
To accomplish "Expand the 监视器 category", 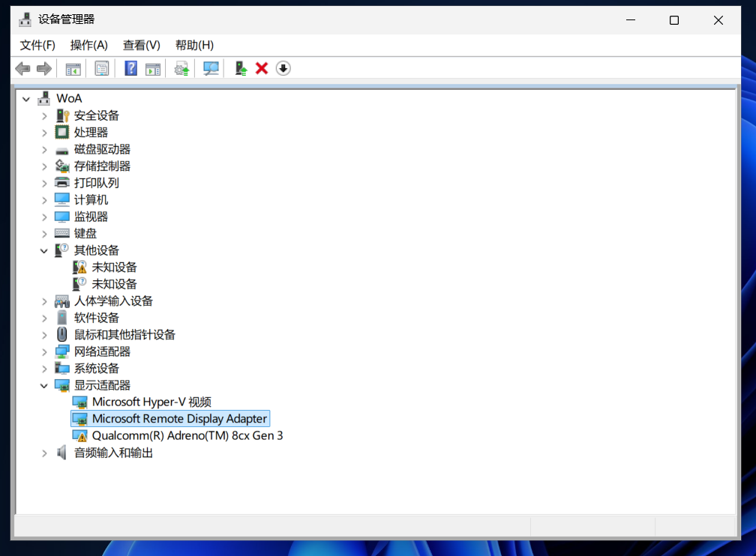I will point(44,217).
